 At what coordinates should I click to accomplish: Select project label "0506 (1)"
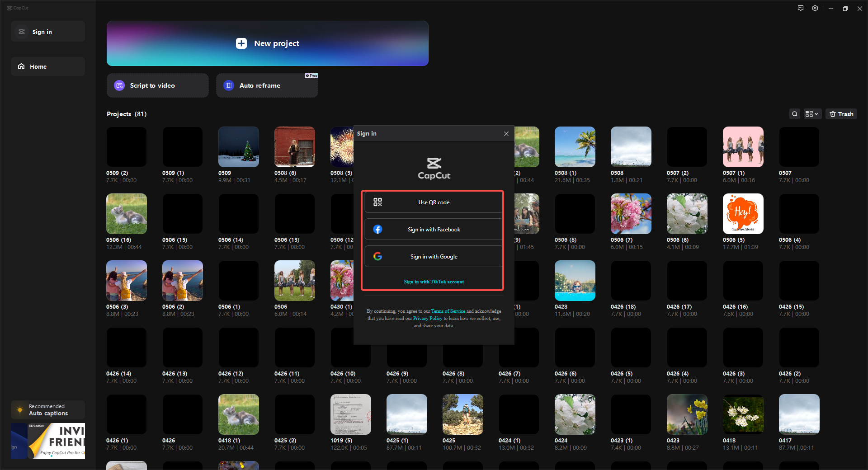[x=229, y=307]
